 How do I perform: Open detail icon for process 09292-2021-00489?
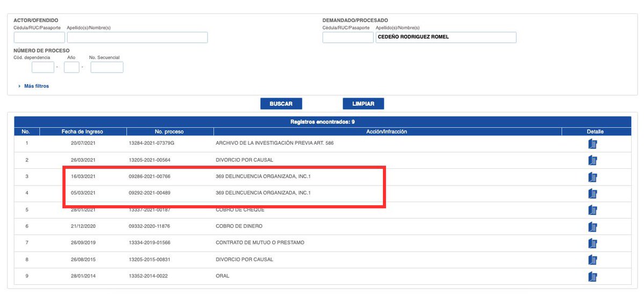pos(592,193)
